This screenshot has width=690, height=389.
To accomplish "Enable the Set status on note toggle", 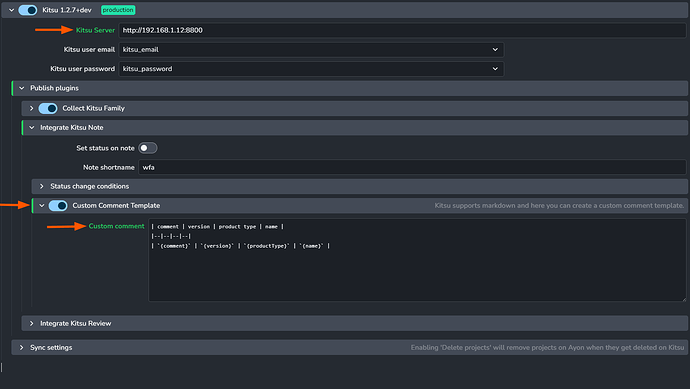I will click(147, 148).
